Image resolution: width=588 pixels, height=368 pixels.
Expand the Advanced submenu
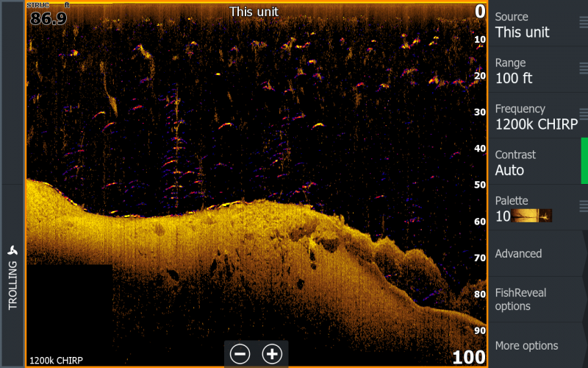[x=538, y=254]
